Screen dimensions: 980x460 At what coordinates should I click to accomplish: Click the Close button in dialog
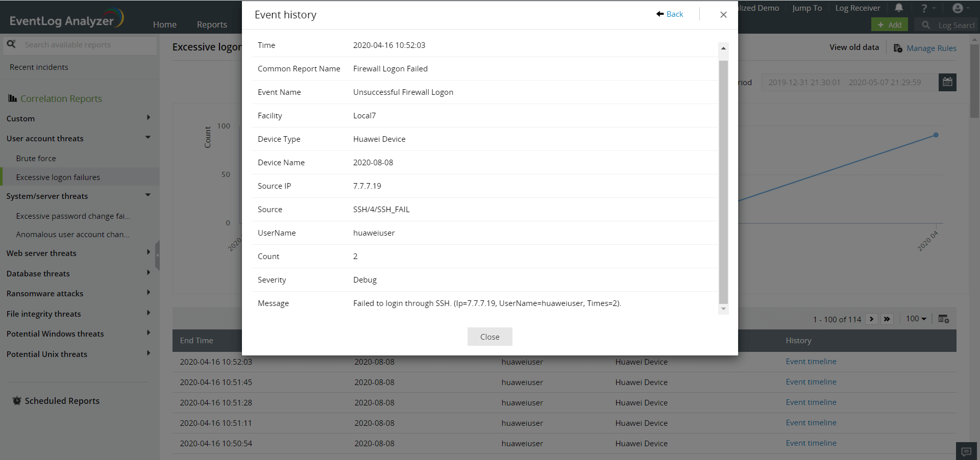coord(490,337)
